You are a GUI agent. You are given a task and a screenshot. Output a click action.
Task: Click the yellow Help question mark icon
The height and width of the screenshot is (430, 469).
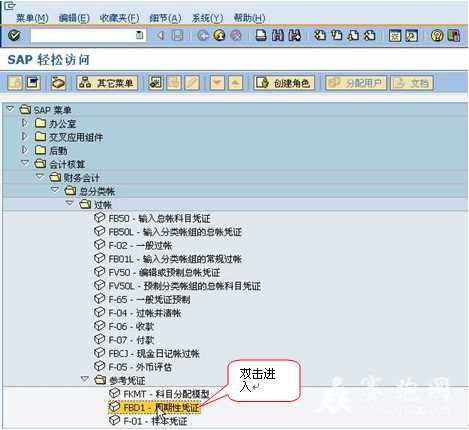437,35
